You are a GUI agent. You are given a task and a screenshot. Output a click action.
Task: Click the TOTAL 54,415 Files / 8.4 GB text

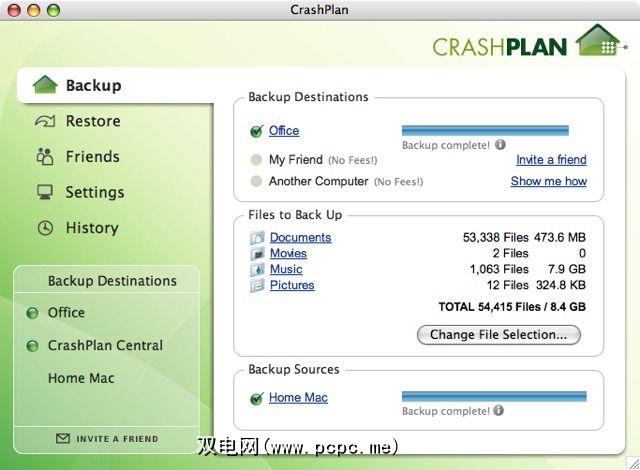pos(512,307)
